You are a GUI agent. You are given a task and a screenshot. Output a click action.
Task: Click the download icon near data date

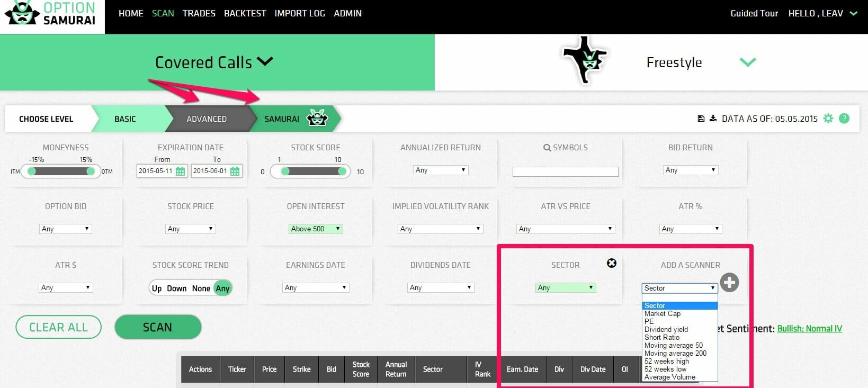tap(713, 119)
